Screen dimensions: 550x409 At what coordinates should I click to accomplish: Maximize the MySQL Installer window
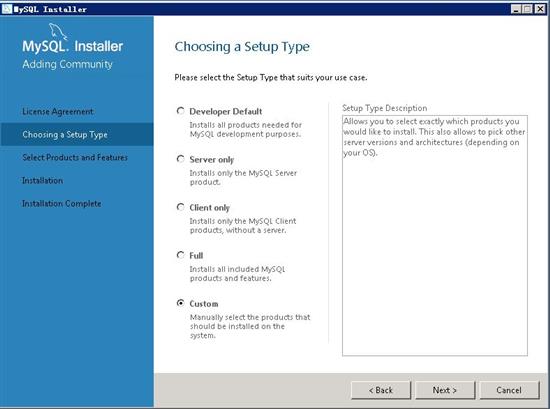527,9
